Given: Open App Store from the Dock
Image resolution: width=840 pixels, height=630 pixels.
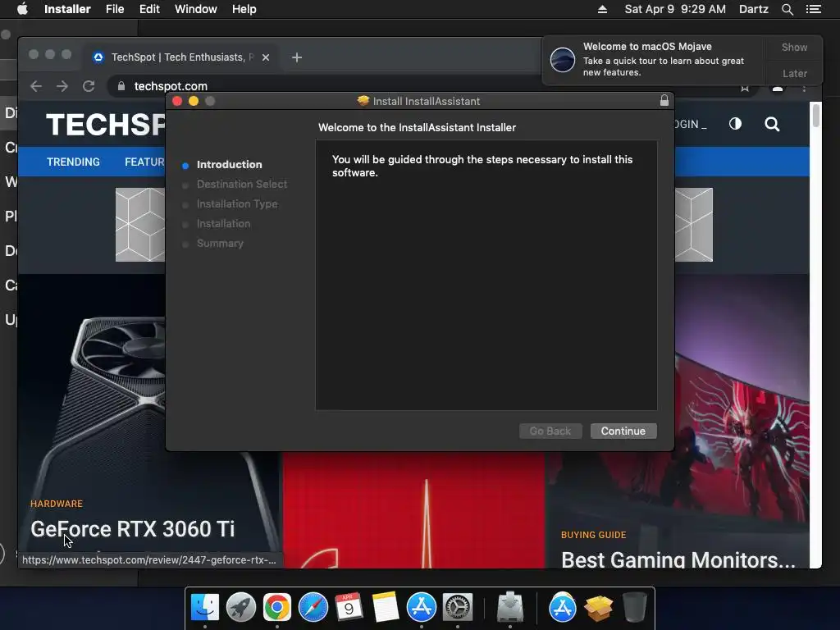Looking at the screenshot, I should click(422, 608).
